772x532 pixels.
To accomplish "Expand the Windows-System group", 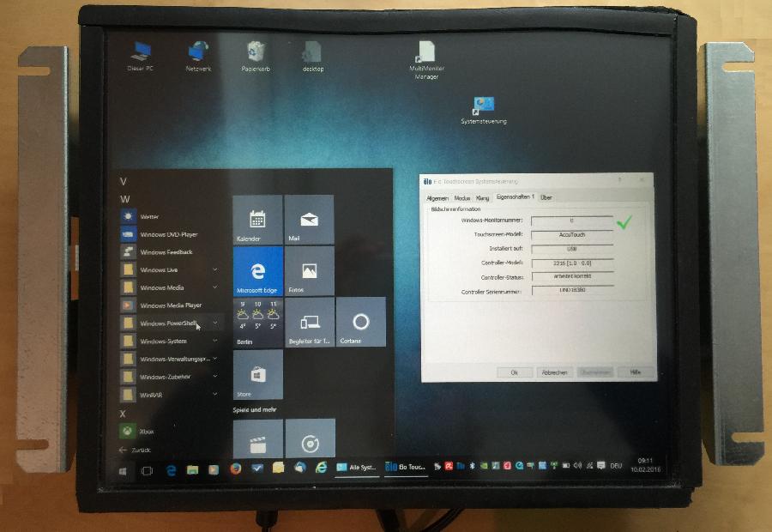I will (164, 341).
